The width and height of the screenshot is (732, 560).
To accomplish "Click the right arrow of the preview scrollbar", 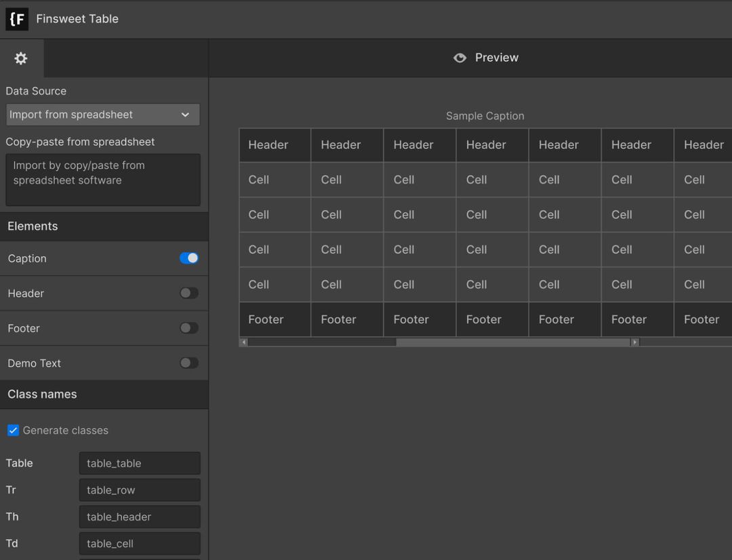I will (x=634, y=342).
